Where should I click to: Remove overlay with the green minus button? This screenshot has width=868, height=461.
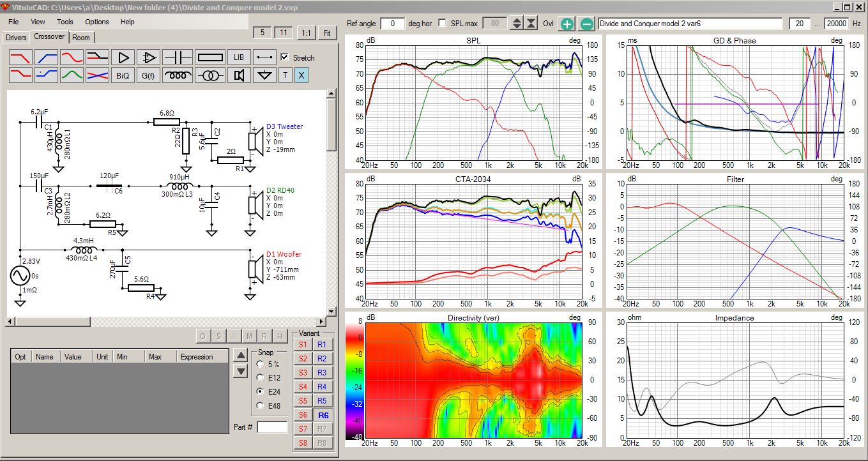click(586, 24)
